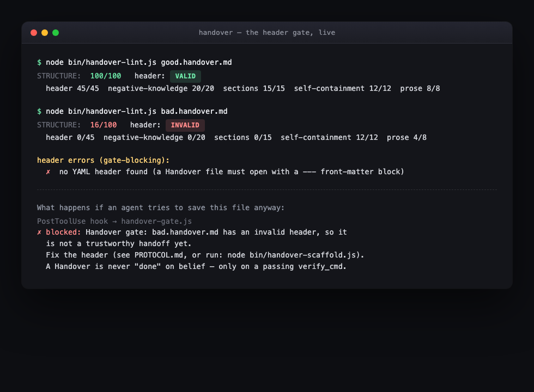The image size is (534, 392).
Task: Click the green VALID header badge
Action: click(x=185, y=76)
